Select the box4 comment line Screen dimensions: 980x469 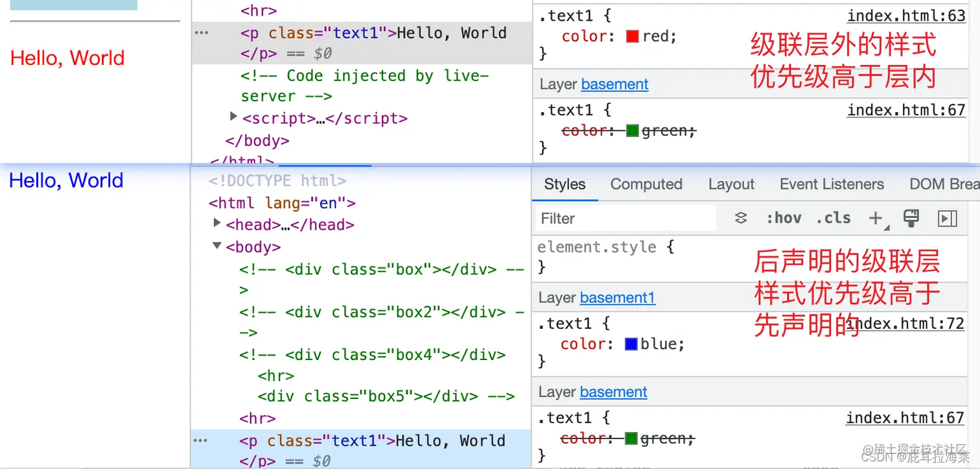[373, 355]
